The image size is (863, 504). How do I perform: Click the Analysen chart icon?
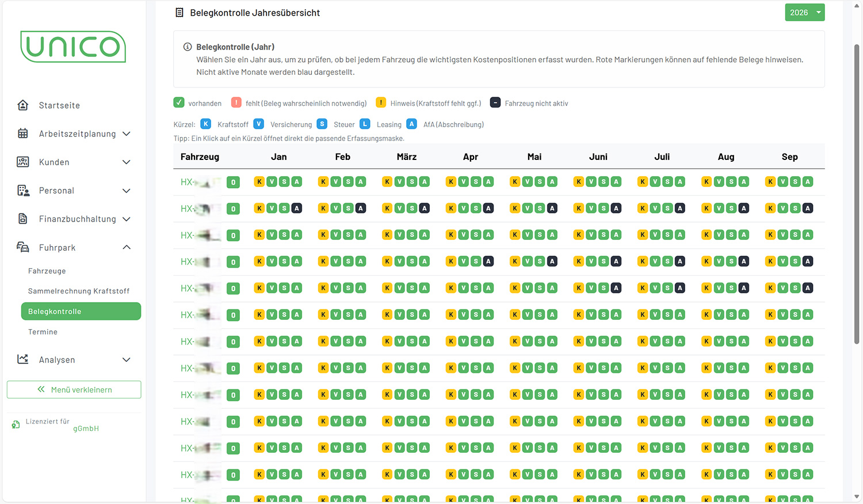23,360
